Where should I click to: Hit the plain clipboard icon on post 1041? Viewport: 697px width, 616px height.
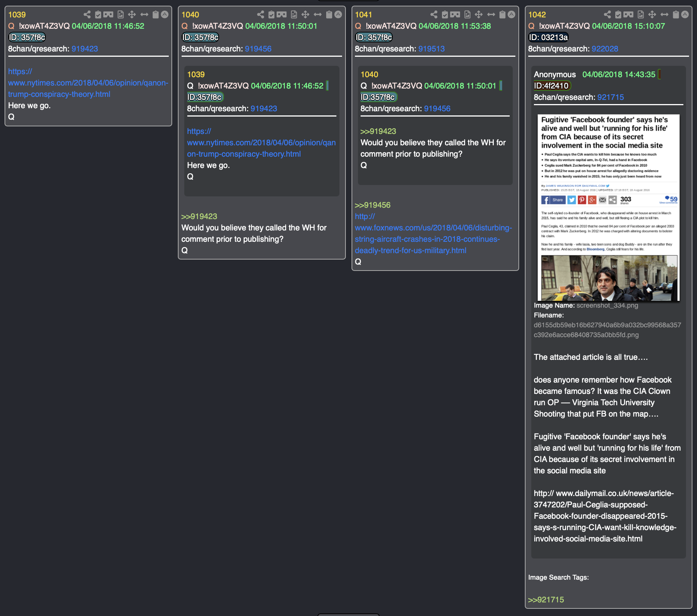click(503, 14)
